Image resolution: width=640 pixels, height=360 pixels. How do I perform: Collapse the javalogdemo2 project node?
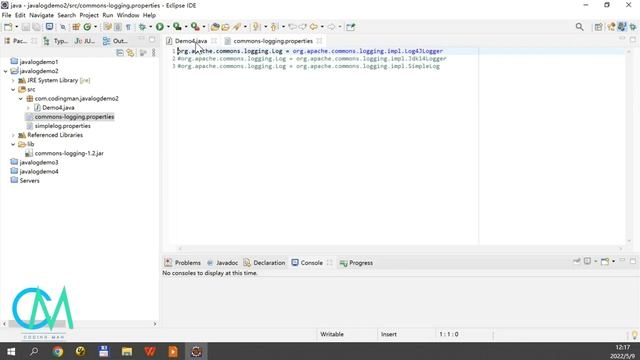point(6,71)
